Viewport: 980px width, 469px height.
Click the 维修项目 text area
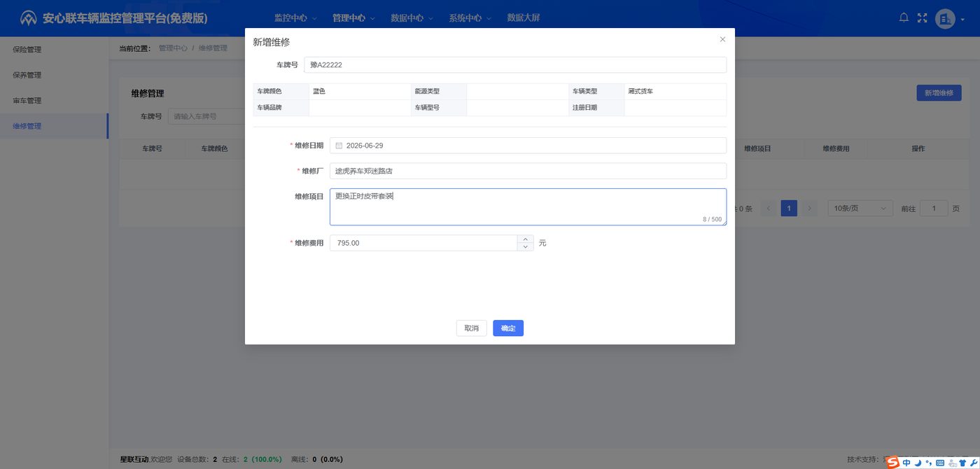pyautogui.click(x=528, y=206)
